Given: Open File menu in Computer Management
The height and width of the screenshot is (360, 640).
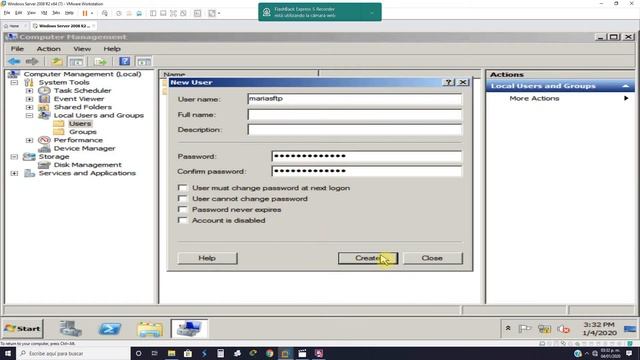Looking at the screenshot, I should 17,49.
